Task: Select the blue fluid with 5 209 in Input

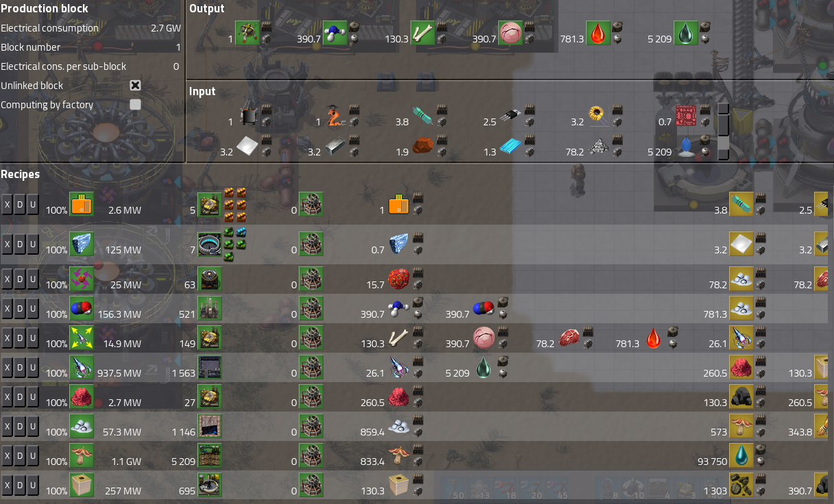Action: [686, 146]
